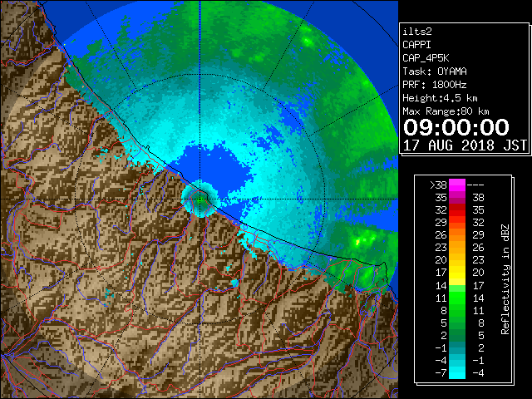Click the 'Task: OYAMA' line
532x399 pixels.
[435, 71]
